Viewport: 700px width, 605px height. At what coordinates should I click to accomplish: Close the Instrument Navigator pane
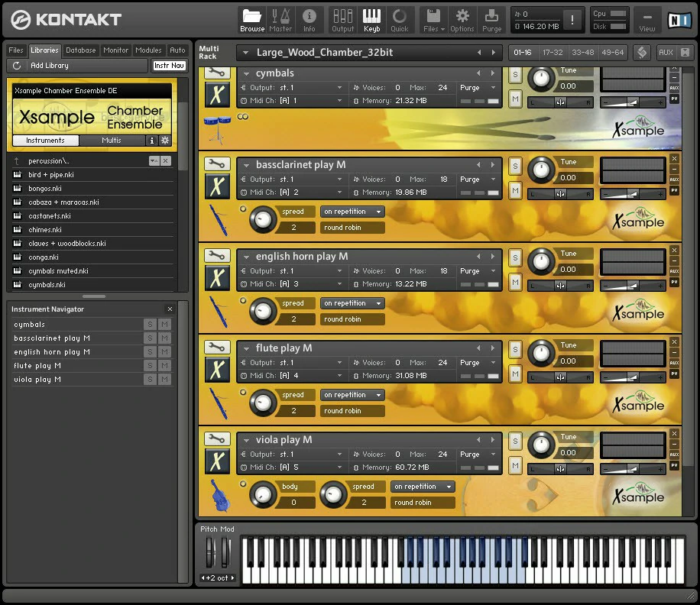click(x=170, y=309)
